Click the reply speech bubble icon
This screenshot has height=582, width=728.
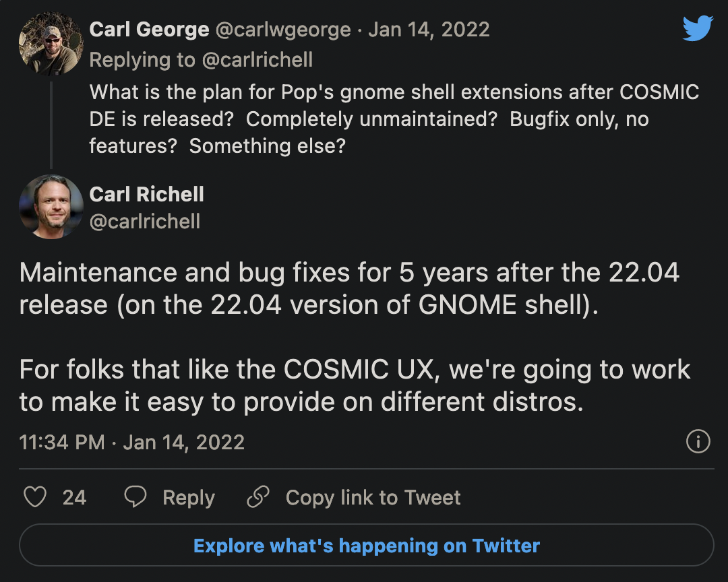136,497
